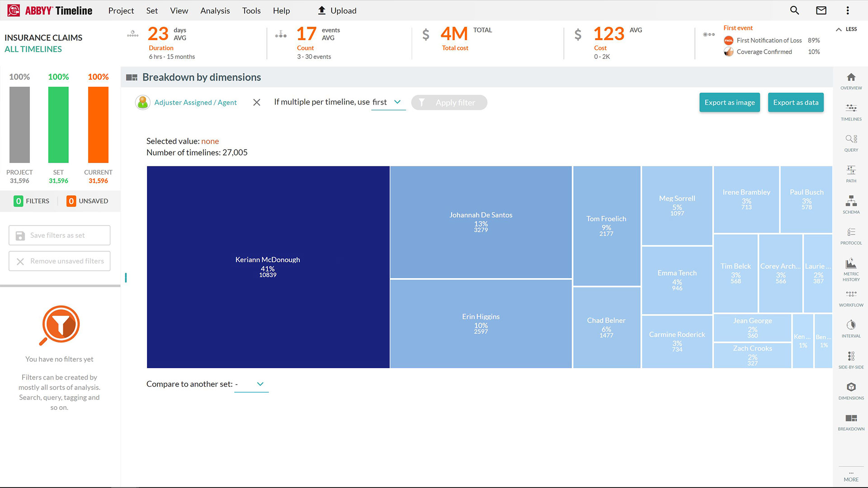Click the duration metric icon

point(132,34)
